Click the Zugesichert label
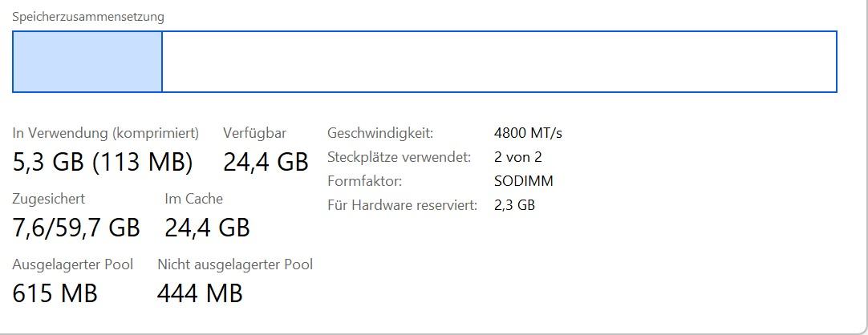Screen dimensions: 868x335 [x=48, y=199]
